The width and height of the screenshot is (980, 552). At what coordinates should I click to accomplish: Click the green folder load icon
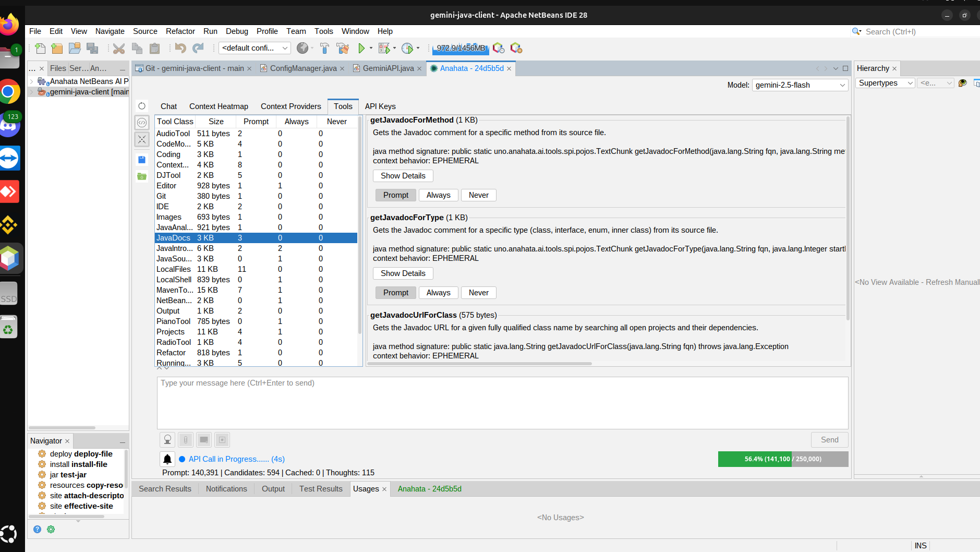click(142, 176)
